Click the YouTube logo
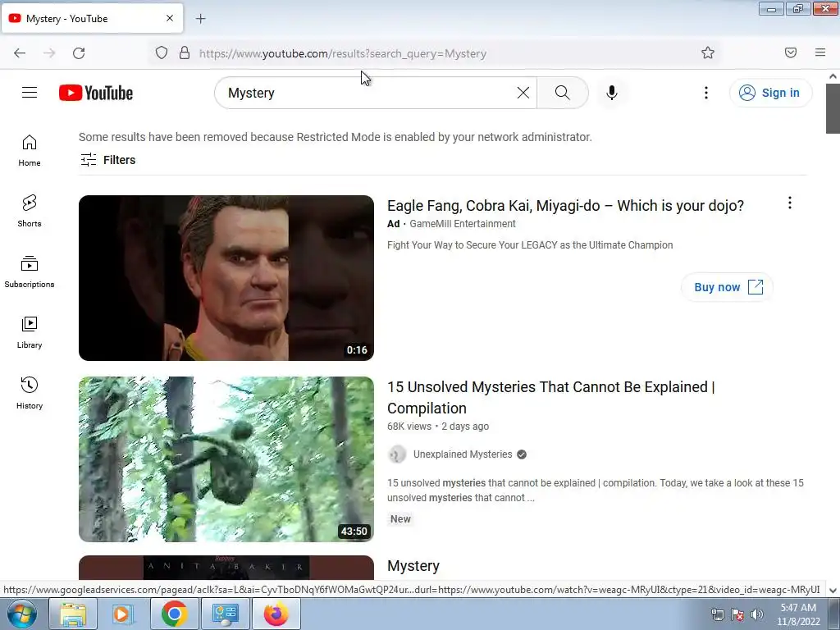The width and height of the screenshot is (840, 630). [96, 93]
